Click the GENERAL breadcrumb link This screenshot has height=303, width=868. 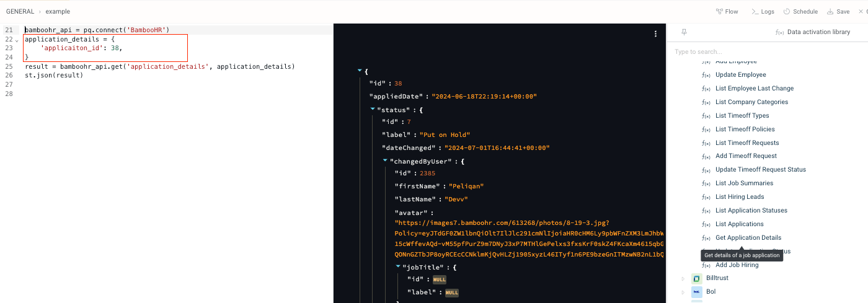point(20,11)
